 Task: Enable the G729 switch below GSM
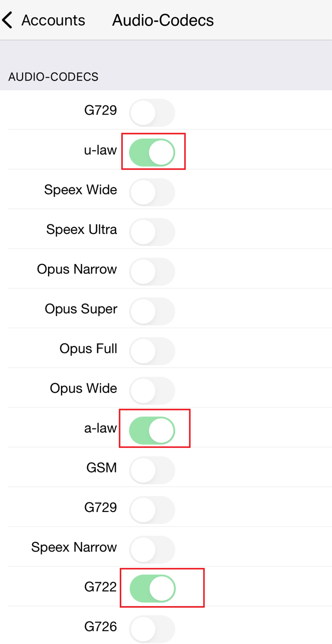point(152,510)
